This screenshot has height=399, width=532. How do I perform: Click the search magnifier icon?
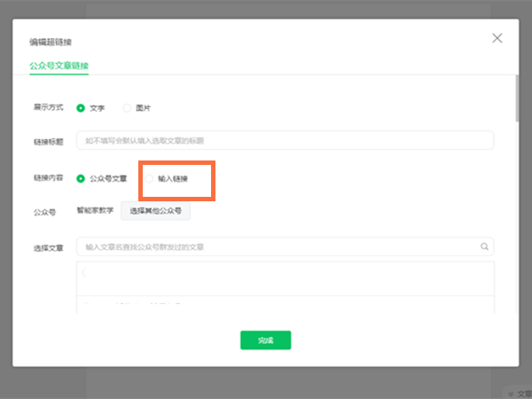(x=484, y=246)
